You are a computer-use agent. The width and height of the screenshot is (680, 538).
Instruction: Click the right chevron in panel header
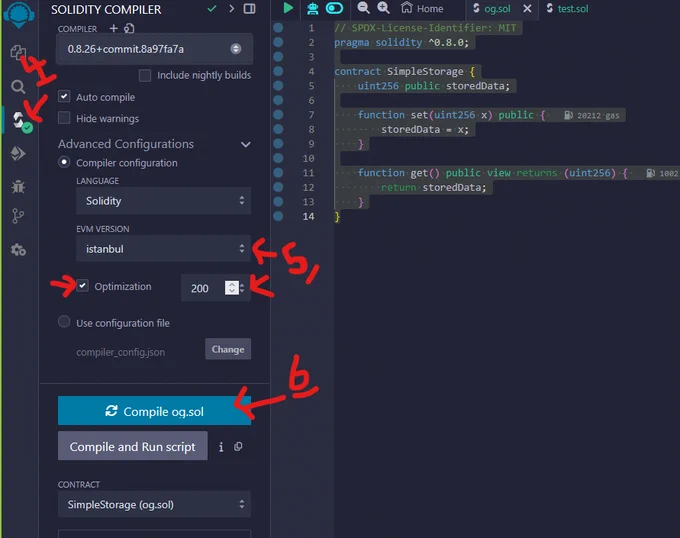tap(231, 9)
